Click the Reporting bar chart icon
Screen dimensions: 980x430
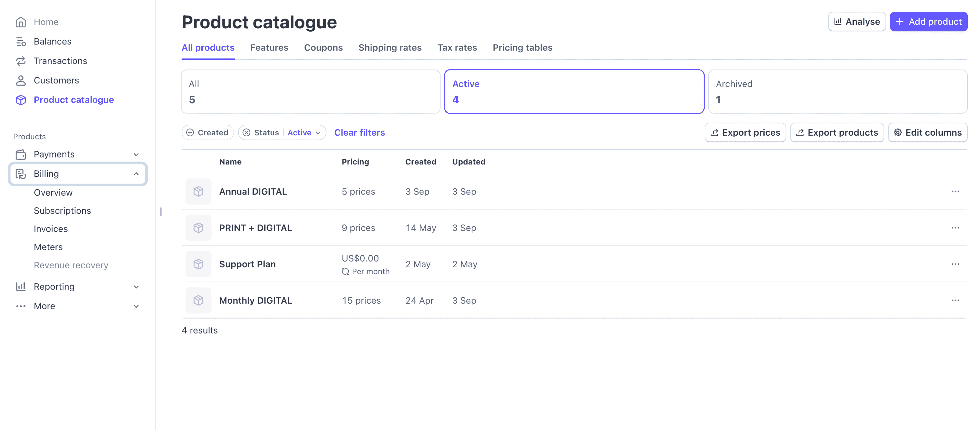point(21,286)
